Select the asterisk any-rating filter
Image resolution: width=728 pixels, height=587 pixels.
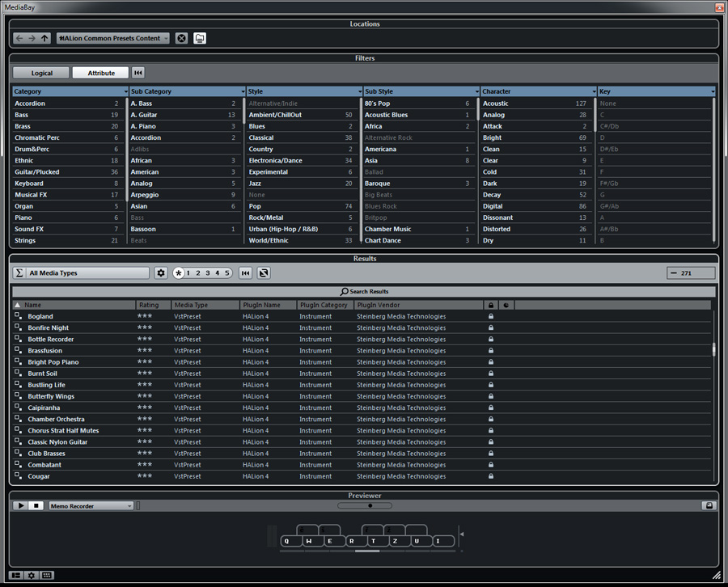(179, 273)
